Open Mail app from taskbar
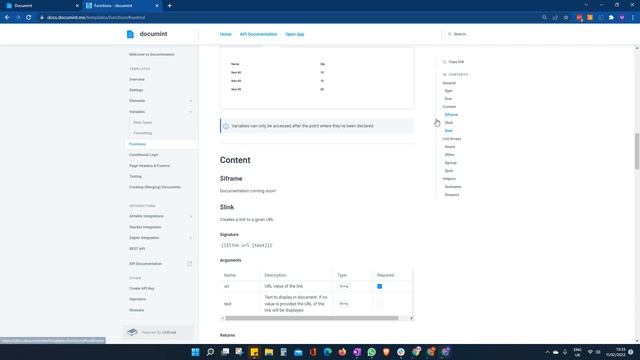 [x=298, y=352]
